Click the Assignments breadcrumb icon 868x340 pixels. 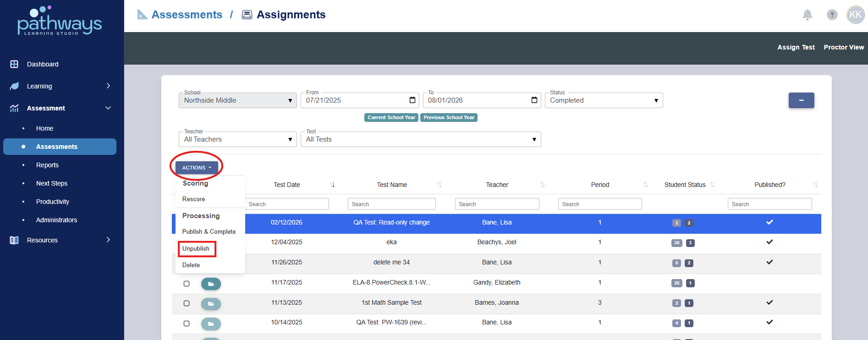(247, 15)
